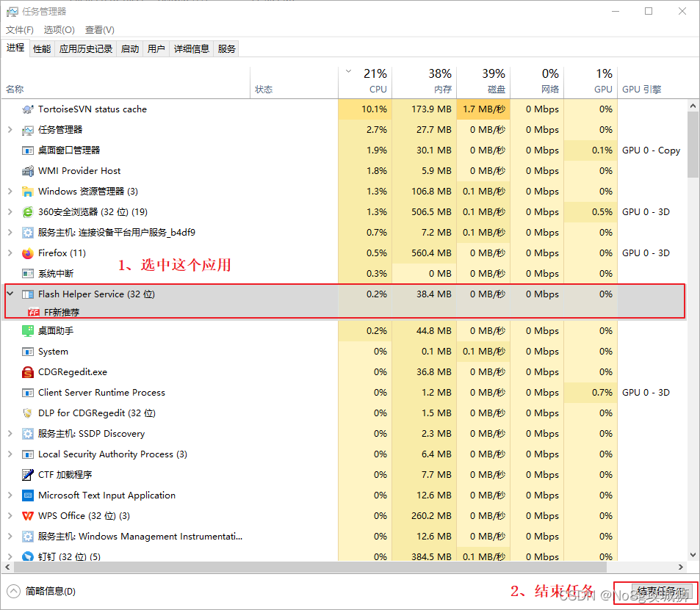Click the 10.1% CPU cell for TortoiseSVN
Screen dimensions: 700x610
coord(365,109)
